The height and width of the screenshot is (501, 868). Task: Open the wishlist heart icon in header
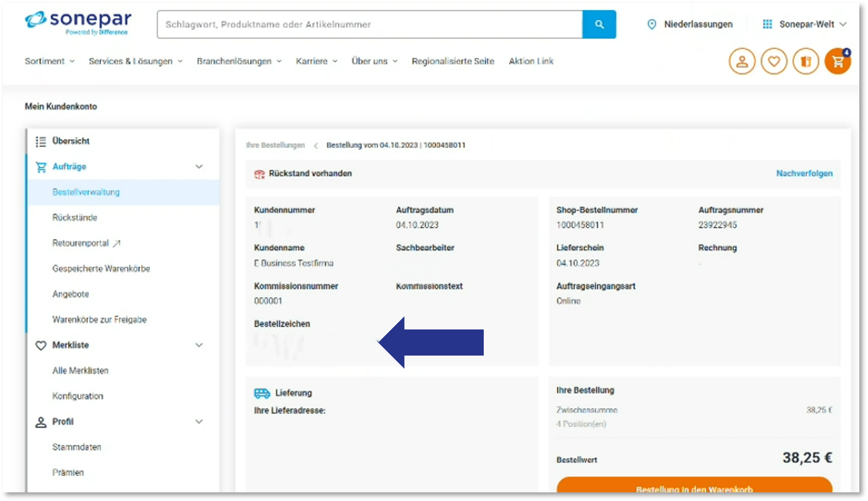click(774, 62)
